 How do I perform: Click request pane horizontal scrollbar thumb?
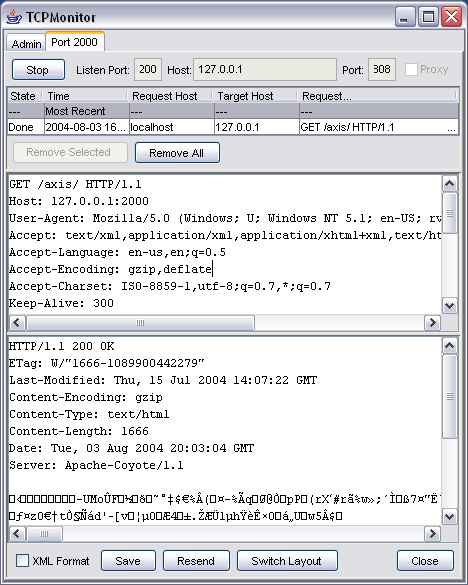coord(140,322)
